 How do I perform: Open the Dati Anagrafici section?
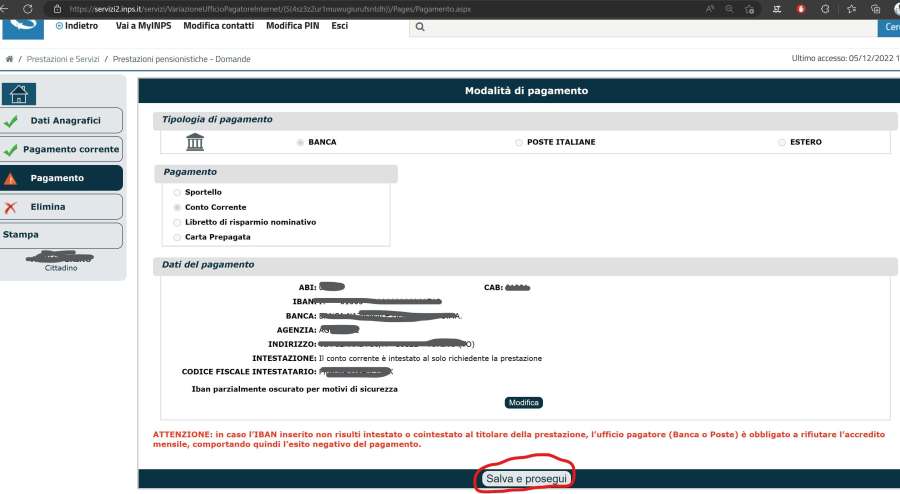tap(65, 121)
